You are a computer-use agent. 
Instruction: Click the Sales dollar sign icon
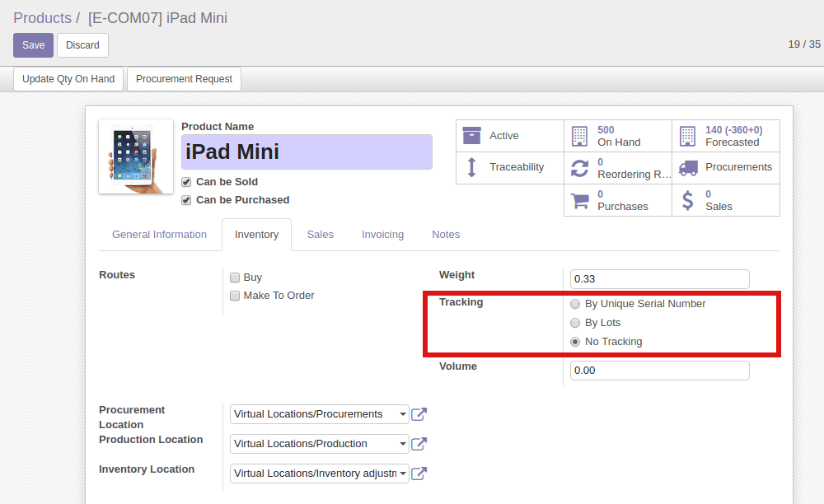click(687, 201)
